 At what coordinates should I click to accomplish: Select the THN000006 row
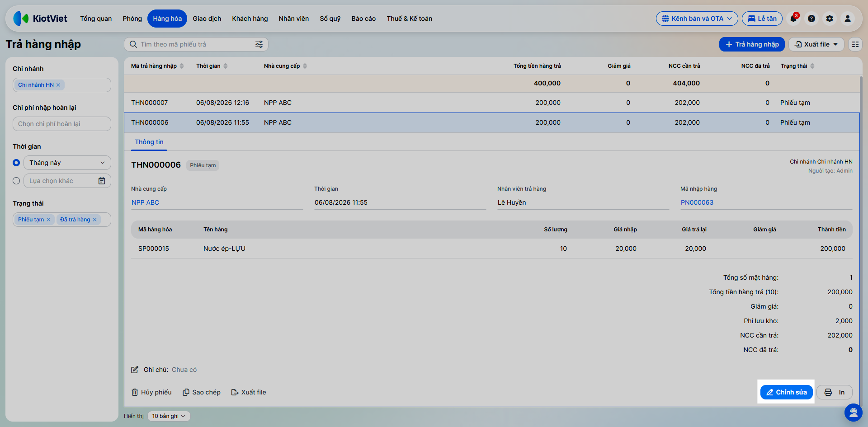click(x=492, y=122)
